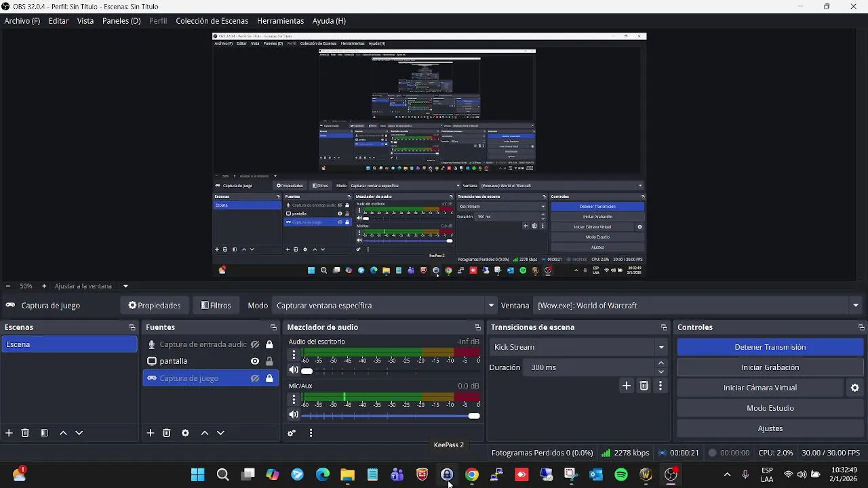The width and height of the screenshot is (868, 488).
Task: Move source up arrow in Fuentes panel
Action: point(205,433)
